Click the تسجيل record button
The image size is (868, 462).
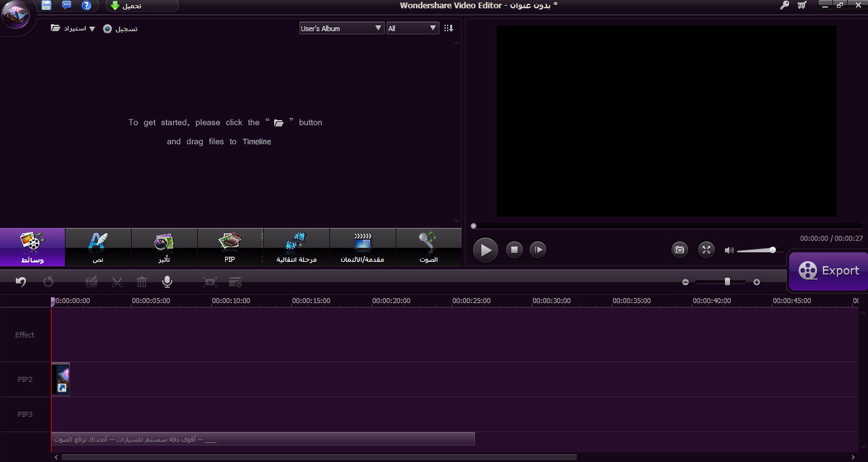point(120,29)
